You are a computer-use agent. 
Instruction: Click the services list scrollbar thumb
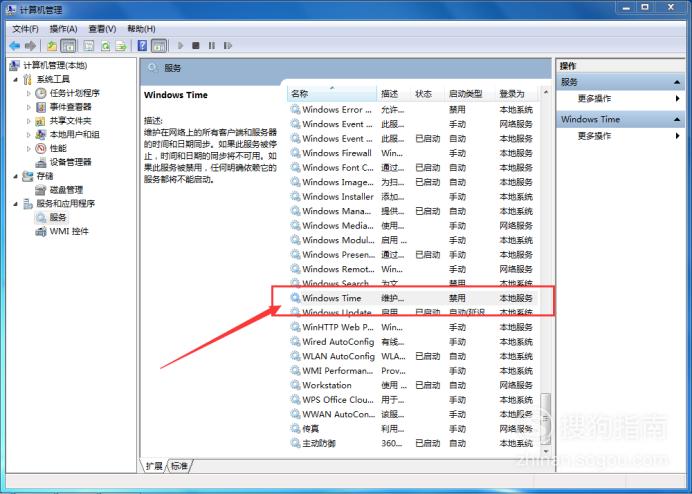click(546, 419)
